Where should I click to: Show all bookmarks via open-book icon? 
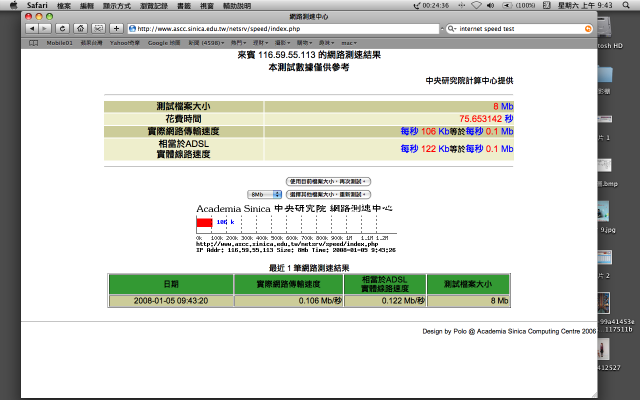pos(34,43)
